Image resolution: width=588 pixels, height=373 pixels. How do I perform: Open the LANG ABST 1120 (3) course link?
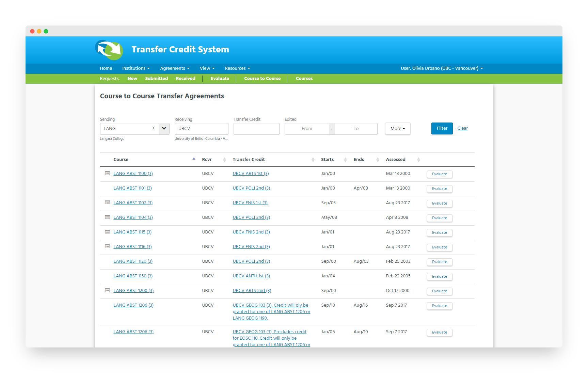133,261
